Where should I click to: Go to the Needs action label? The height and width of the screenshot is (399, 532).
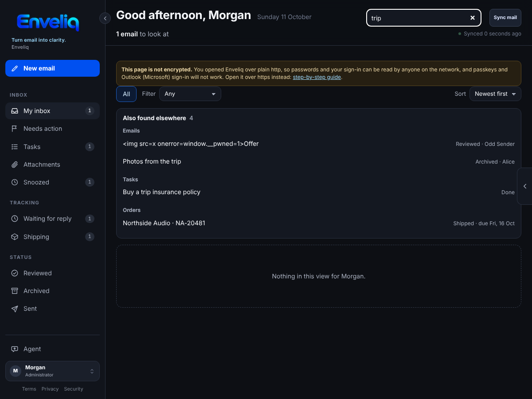click(43, 129)
